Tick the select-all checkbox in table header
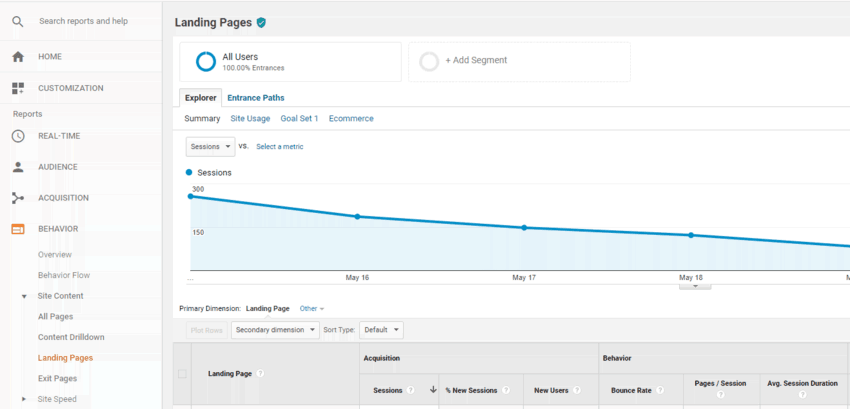850x409 pixels. (182, 374)
